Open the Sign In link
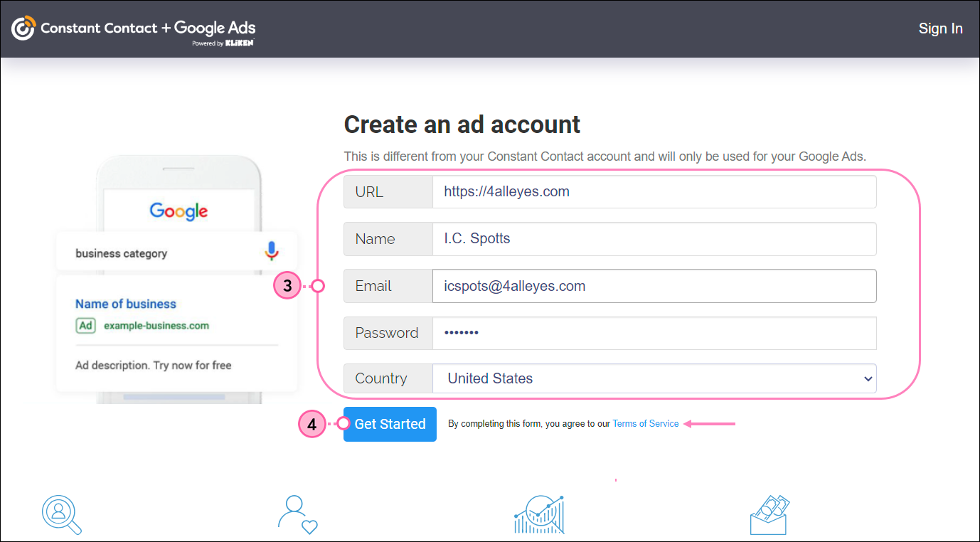This screenshot has height=542, width=980. pyautogui.click(x=940, y=28)
